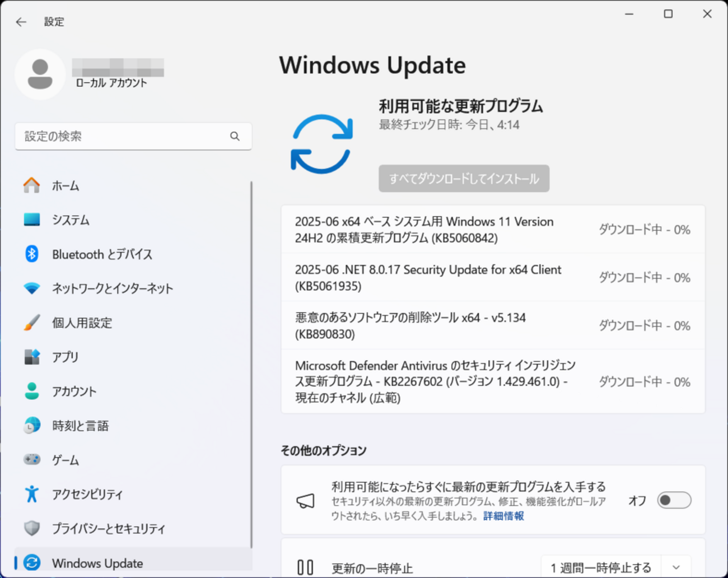Click the アプリ icon in sidebar

pos(32,357)
